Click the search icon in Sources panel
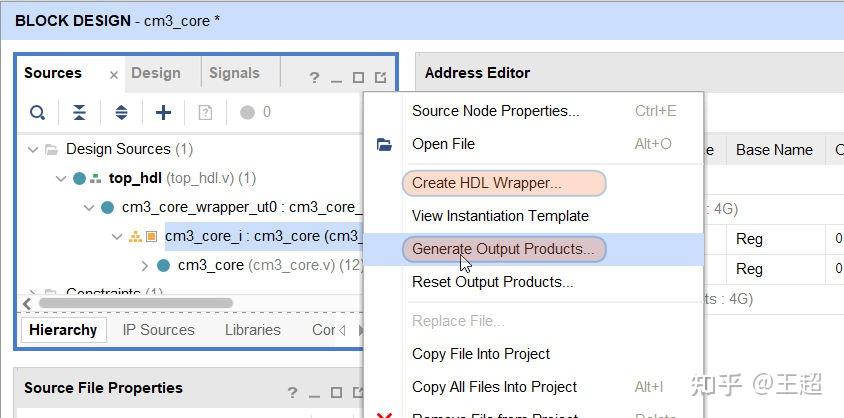Image resolution: width=844 pixels, height=418 pixels. (x=37, y=113)
